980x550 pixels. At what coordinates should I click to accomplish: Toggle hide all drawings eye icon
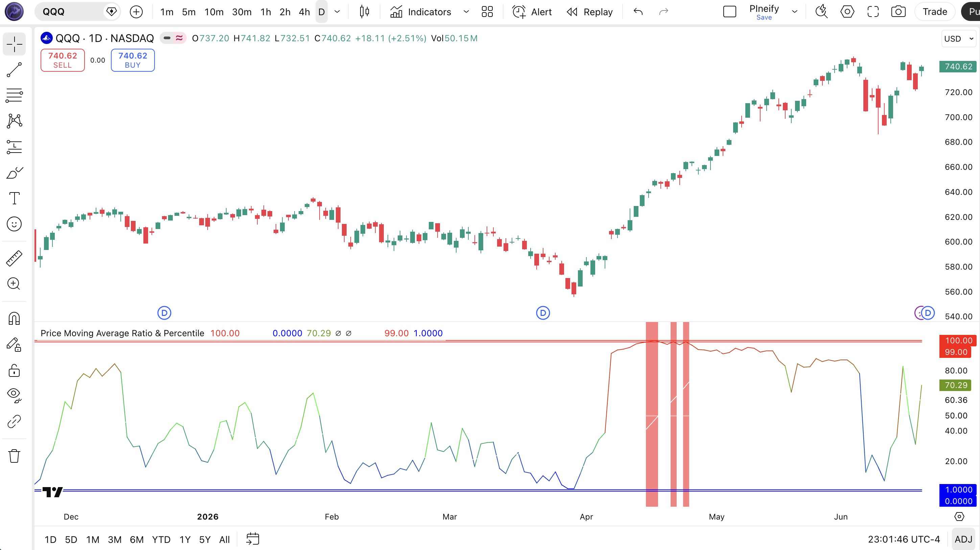click(x=14, y=395)
